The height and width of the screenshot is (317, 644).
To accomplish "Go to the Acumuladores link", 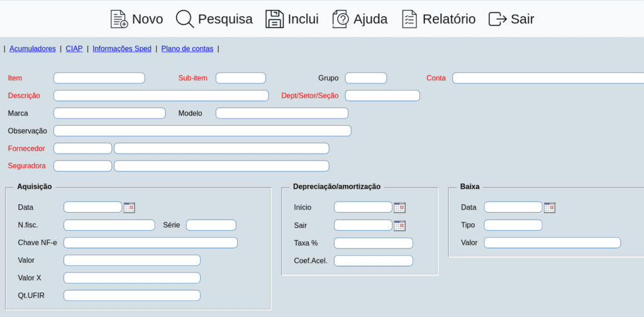I will tap(33, 48).
